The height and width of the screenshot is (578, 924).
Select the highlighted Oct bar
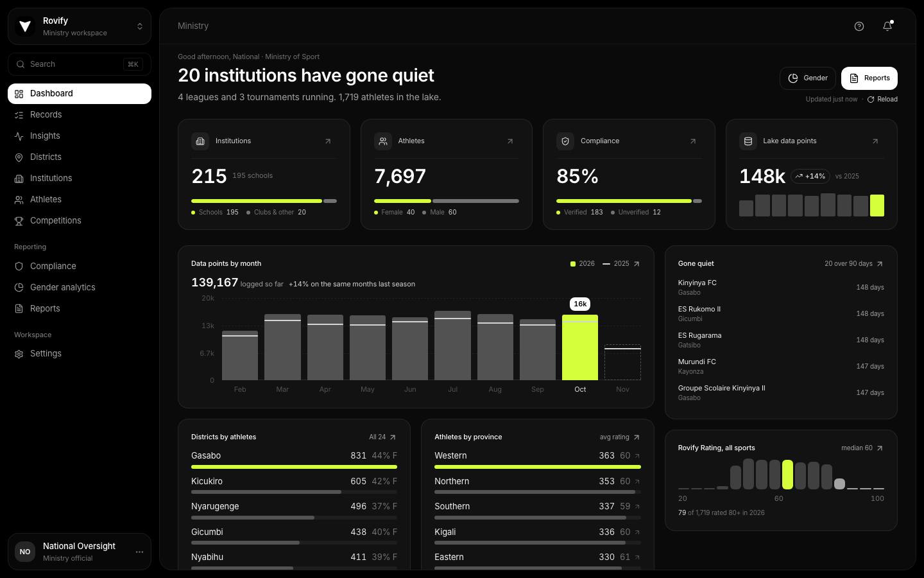click(580, 347)
